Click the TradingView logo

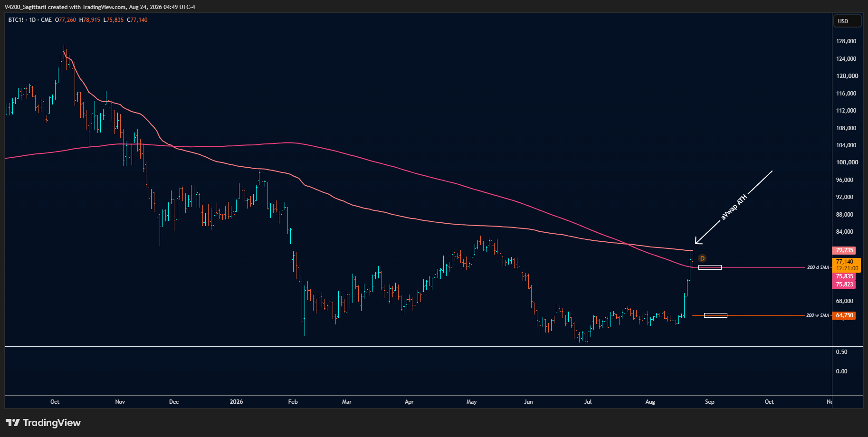click(43, 423)
